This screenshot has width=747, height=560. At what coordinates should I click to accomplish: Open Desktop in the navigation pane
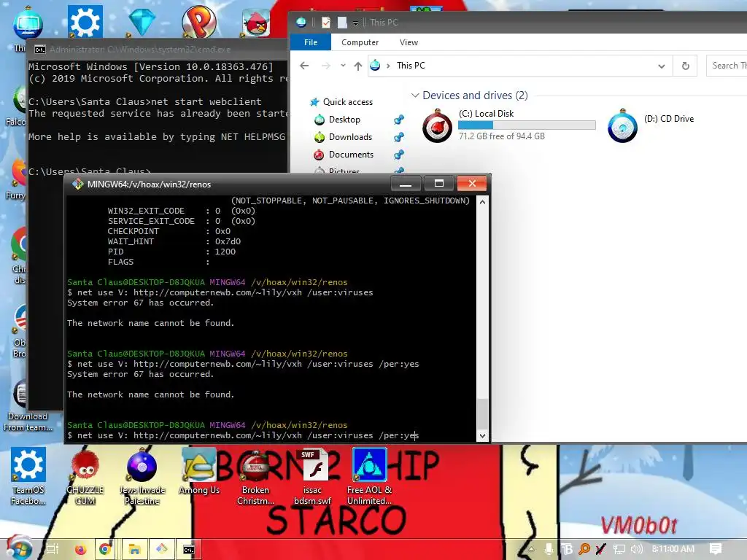[344, 120]
